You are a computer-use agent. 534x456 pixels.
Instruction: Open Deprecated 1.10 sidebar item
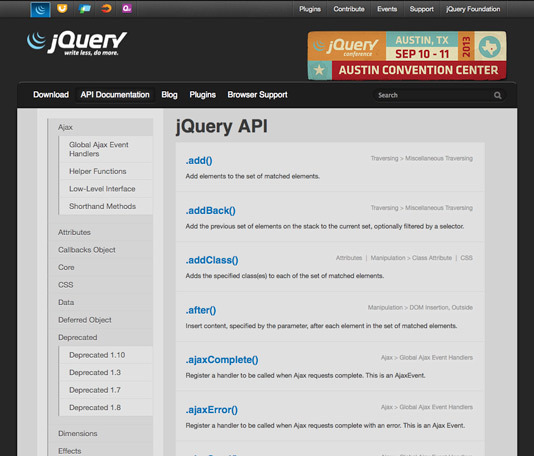[97, 355]
